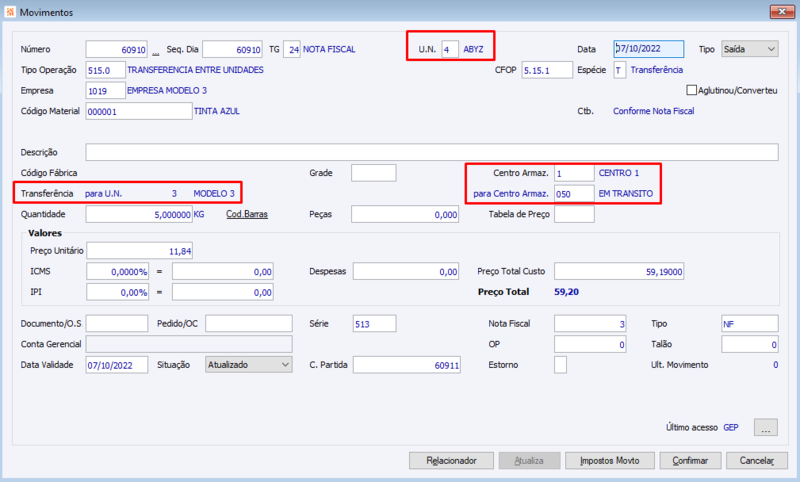Select the Despesas field 0,00

click(x=406, y=271)
